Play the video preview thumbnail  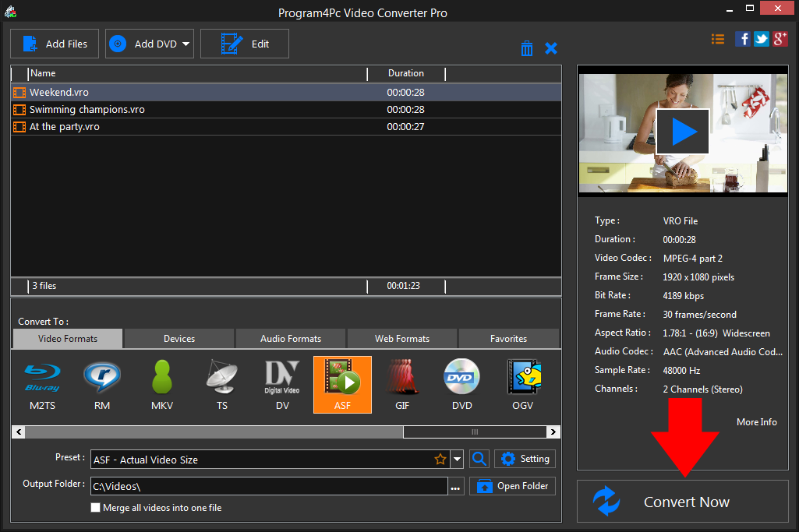(682, 132)
